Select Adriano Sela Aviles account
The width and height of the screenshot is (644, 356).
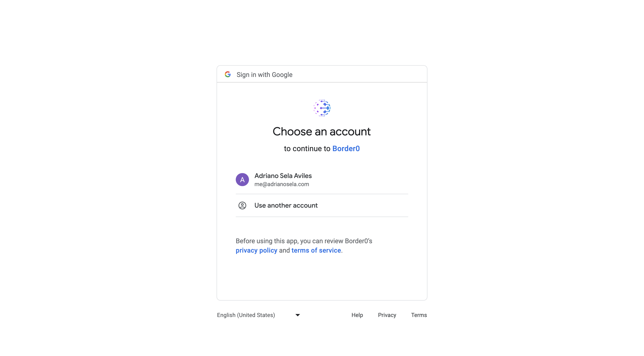click(322, 180)
